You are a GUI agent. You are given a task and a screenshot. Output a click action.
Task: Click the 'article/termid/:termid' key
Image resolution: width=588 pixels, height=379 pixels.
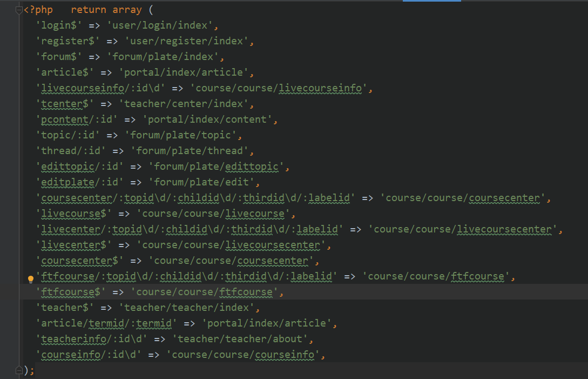tap(106, 323)
